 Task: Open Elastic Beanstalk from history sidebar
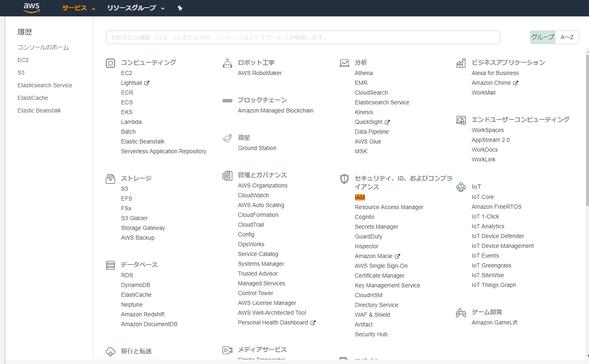coord(39,110)
